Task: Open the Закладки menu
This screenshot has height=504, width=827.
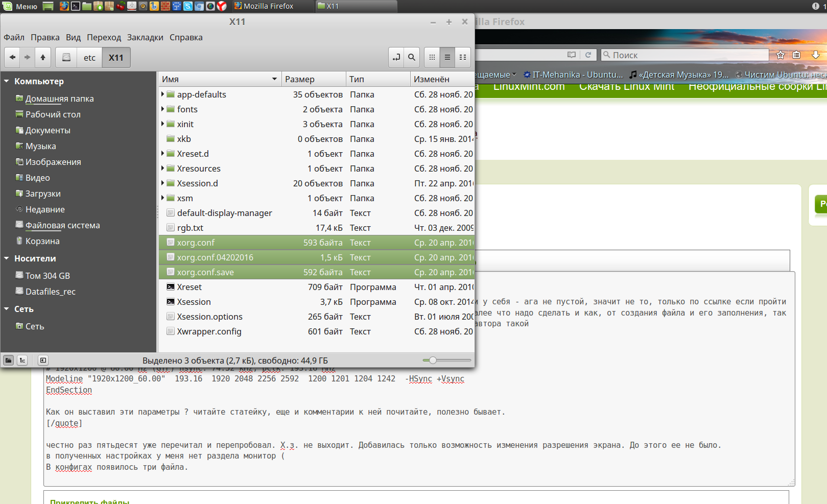Action: pos(145,37)
